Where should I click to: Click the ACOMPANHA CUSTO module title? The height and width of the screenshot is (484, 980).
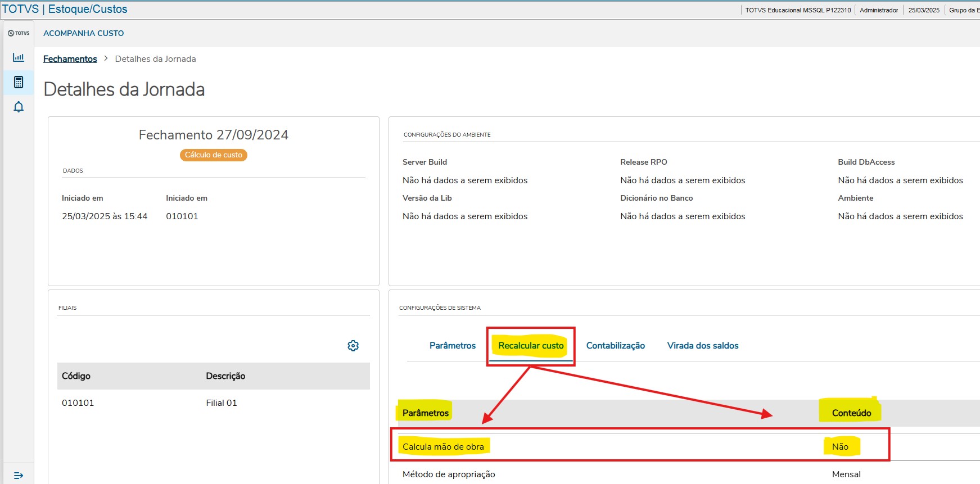pos(84,33)
